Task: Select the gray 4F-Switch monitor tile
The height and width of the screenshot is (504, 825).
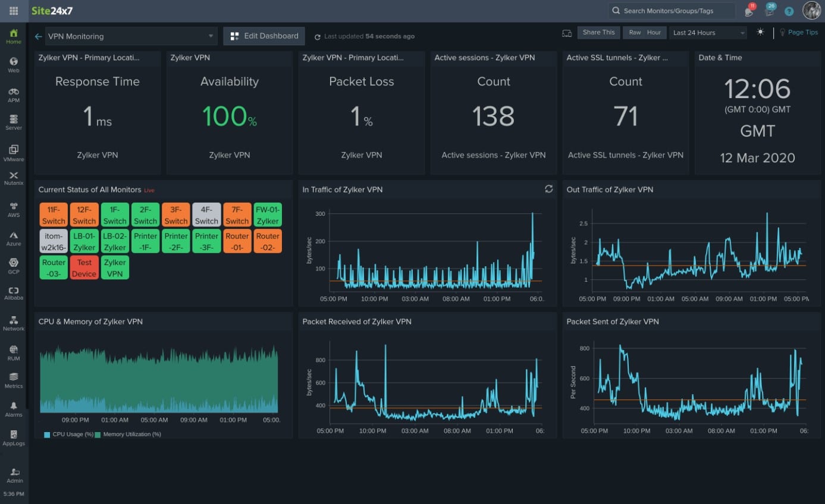Action: coord(206,215)
